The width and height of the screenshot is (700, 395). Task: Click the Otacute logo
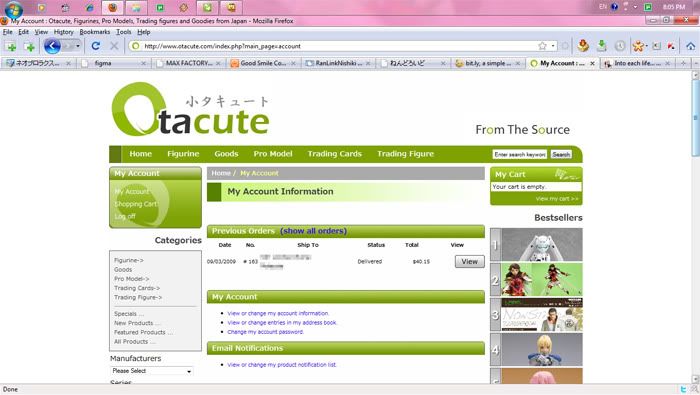tap(190, 109)
